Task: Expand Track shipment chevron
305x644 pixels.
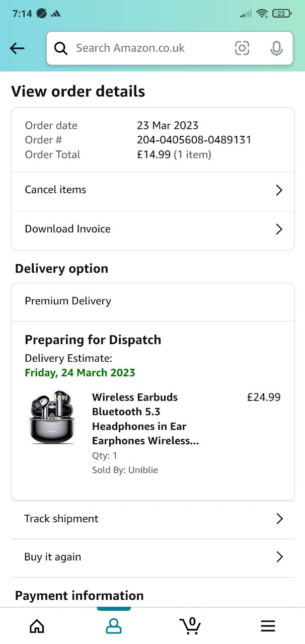Action: click(280, 519)
